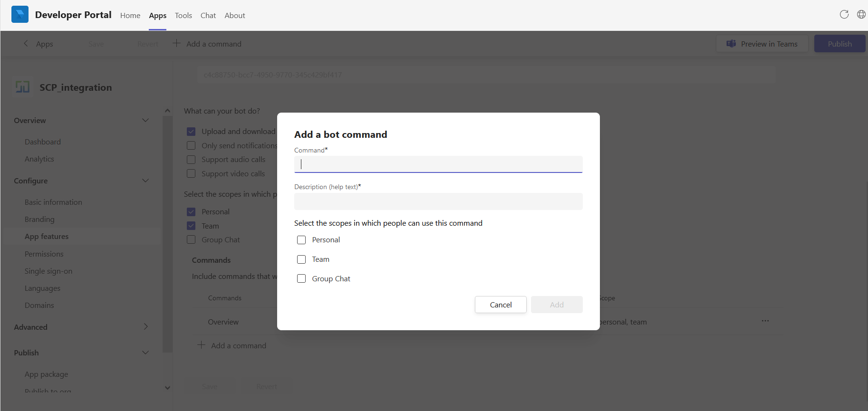
Task: Click the plus icon beside Add a command
Action: click(176, 43)
